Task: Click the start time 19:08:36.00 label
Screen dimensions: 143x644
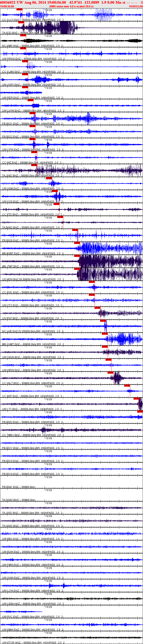Action: (x=7, y=6)
